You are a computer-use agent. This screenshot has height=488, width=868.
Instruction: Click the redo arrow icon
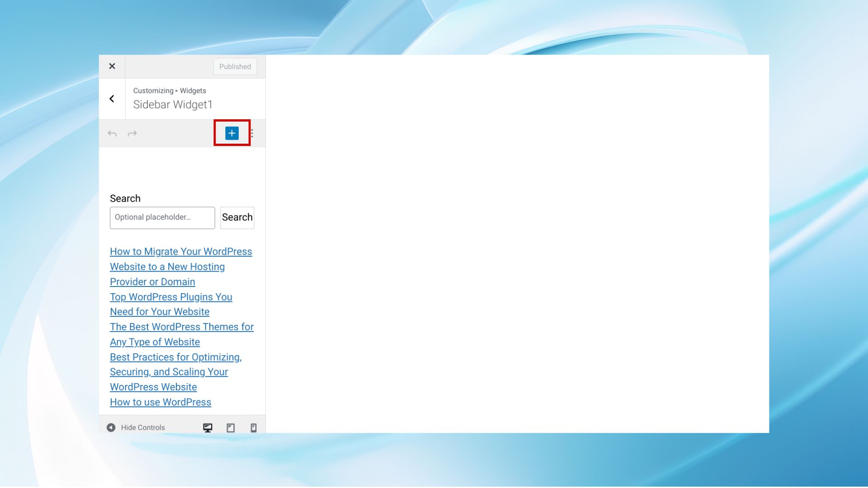[132, 133]
